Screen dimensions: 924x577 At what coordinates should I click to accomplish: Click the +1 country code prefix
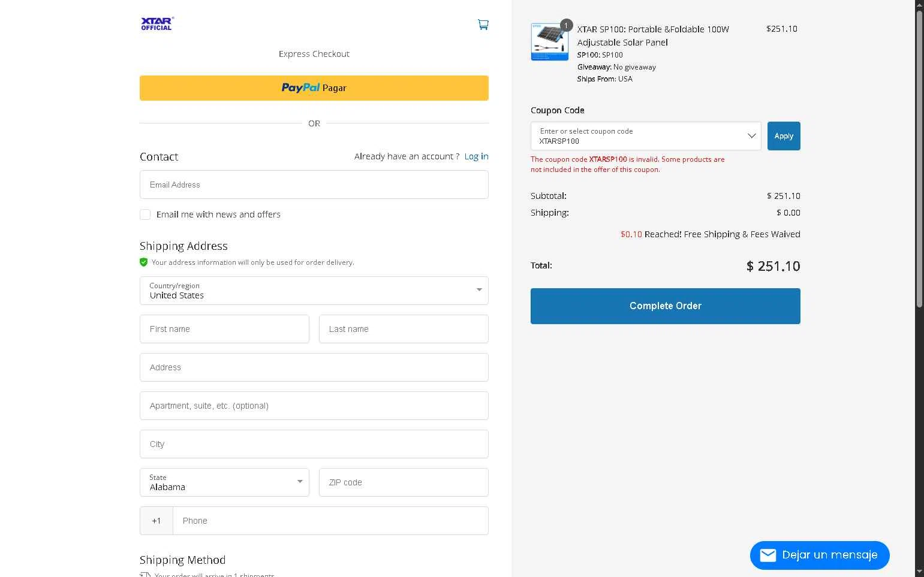(156, 521)
